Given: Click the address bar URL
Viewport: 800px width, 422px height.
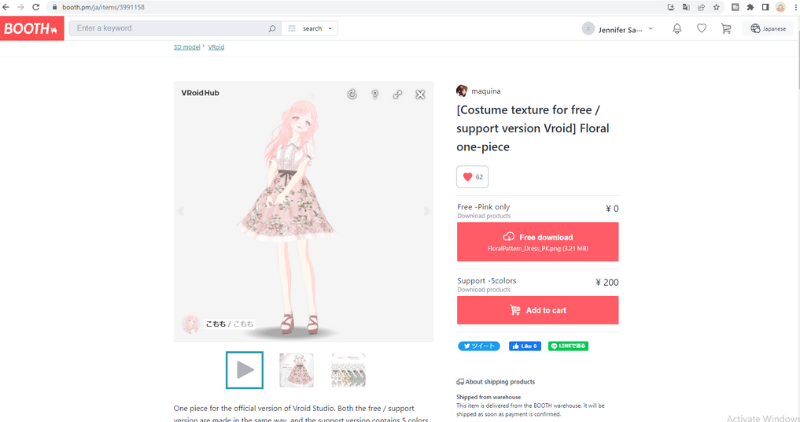Looking at the screenshot, I should (x=103, y=7).
